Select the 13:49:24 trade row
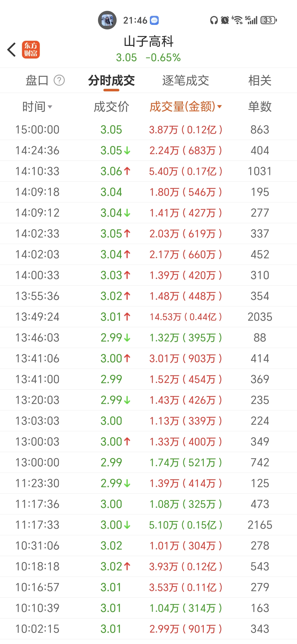Viewport: 297px width, 644px height. (148, 317)
